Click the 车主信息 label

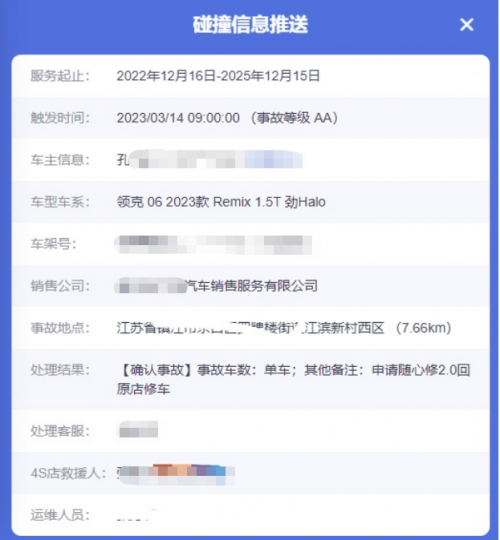60,160
